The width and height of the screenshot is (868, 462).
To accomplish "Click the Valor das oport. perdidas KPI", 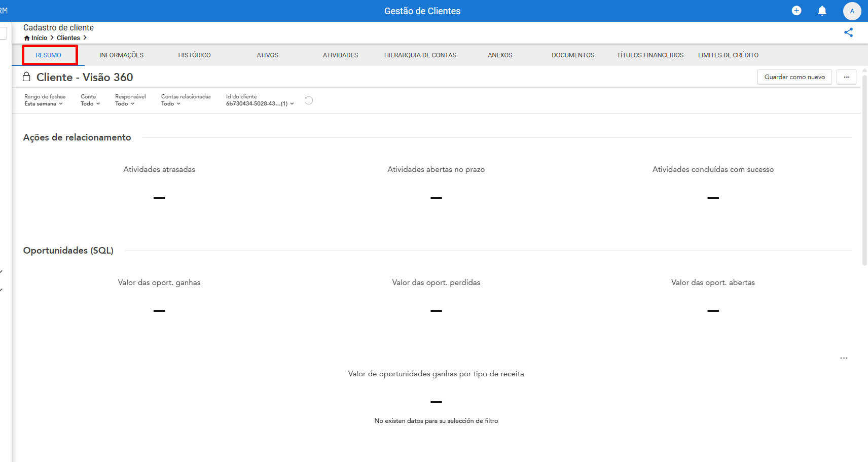I will tap(436, 296).
